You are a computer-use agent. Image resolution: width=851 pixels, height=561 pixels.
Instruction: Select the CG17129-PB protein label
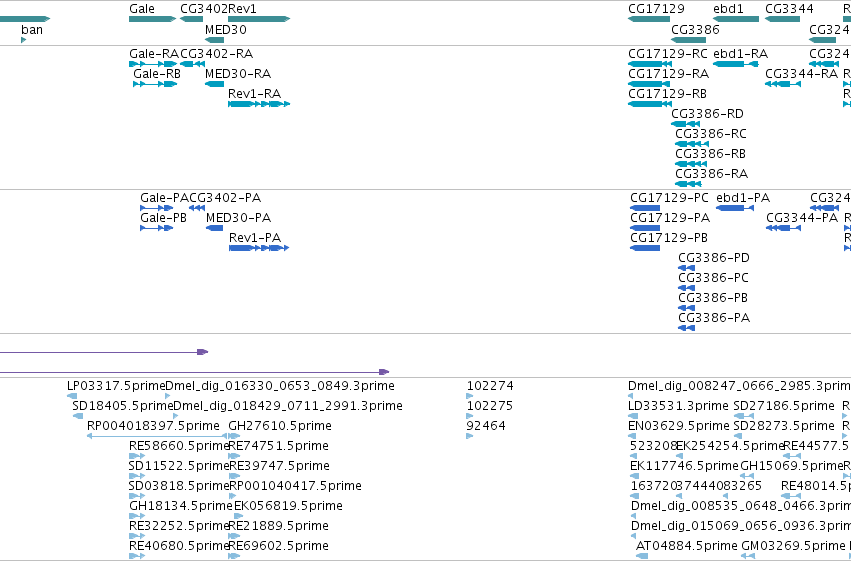[x=669, y=238]
